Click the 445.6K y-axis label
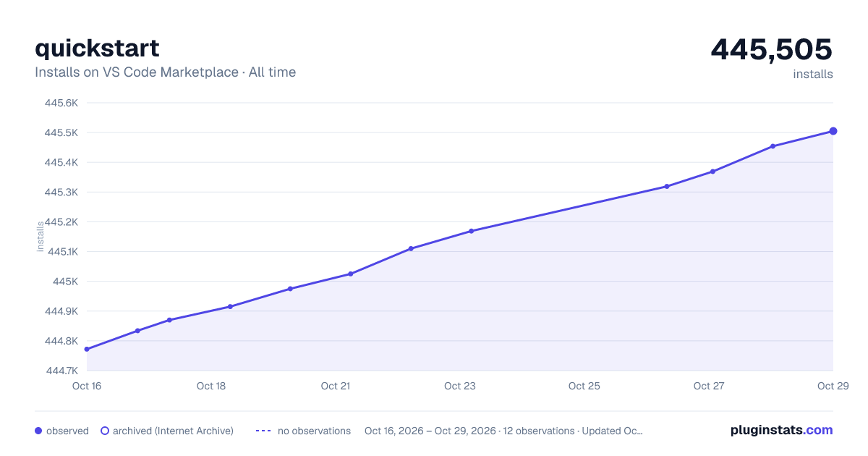868x456 pixels. click(x=61, y=103)
